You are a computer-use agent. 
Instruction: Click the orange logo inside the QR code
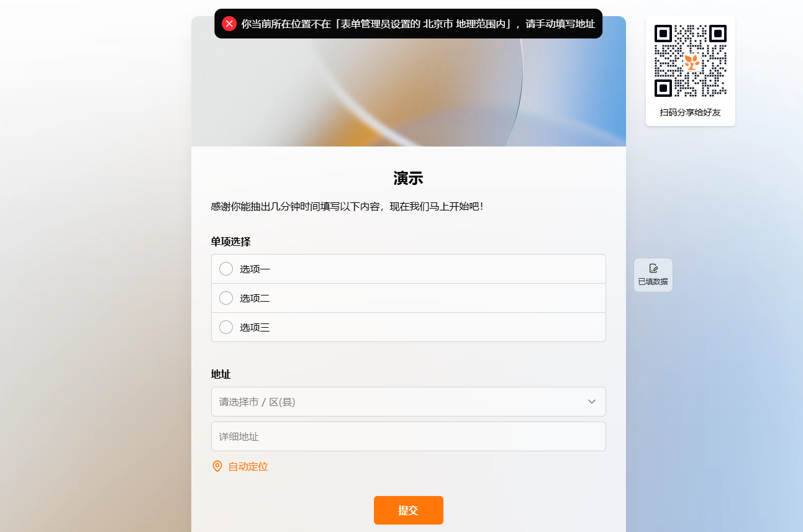[x=691, y=61]
